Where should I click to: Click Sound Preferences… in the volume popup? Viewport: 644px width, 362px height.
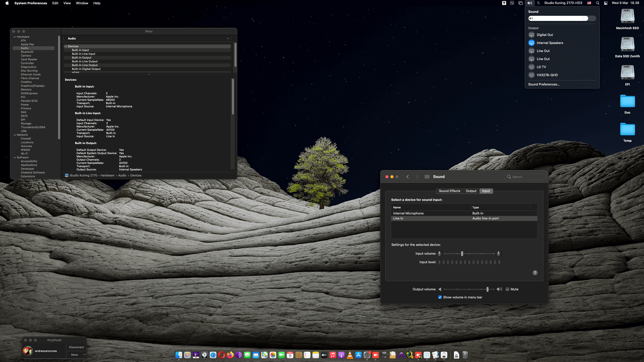[x=544, y=84]
